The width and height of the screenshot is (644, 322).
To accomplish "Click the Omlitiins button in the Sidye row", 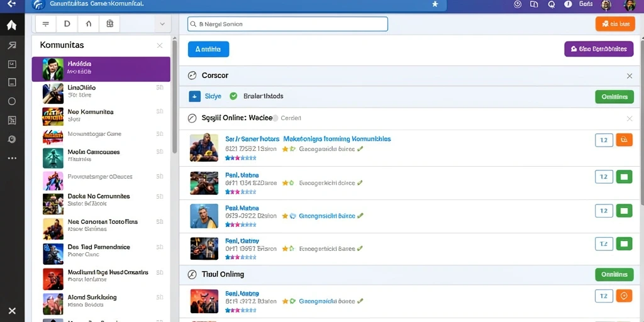I will pyautogui.click(x=614, y=97).
